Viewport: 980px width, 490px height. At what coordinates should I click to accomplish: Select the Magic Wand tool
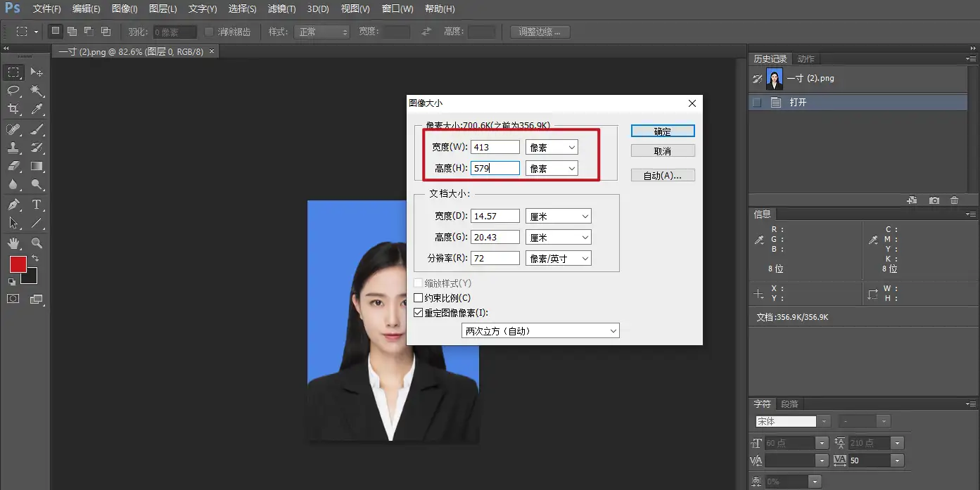coord(37,91)
